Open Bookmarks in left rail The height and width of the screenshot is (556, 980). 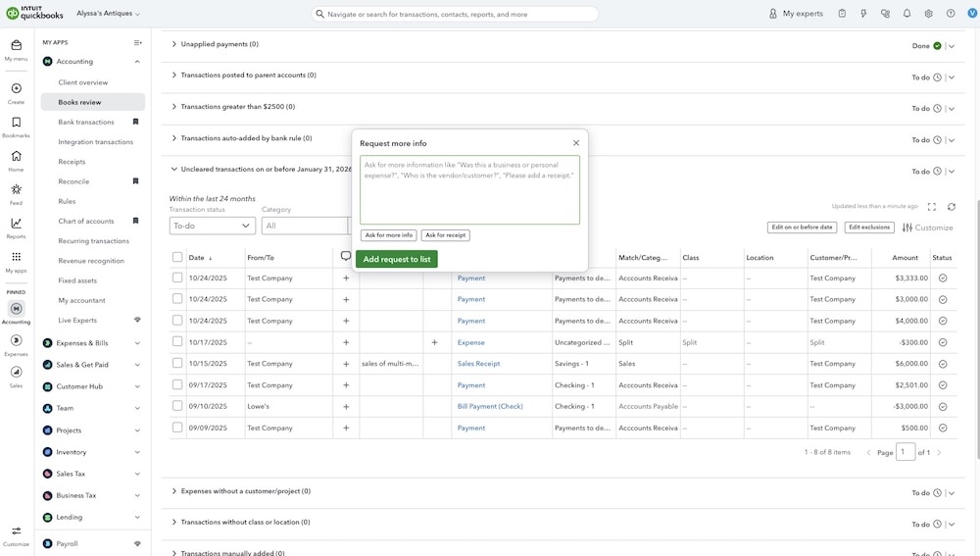[x=17, y=126]
